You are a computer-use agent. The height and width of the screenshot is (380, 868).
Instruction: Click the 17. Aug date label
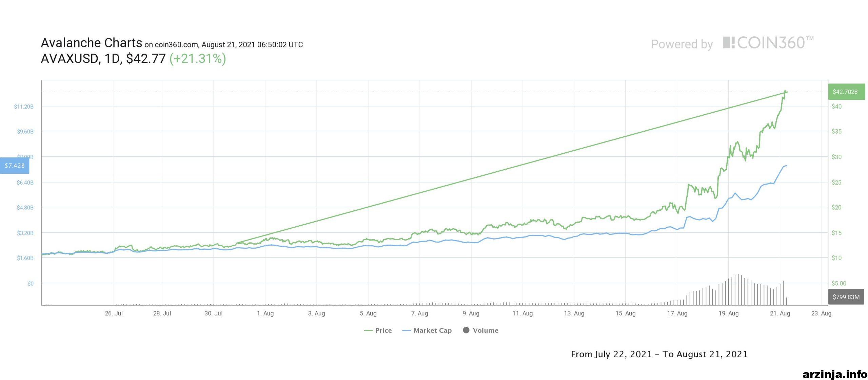(x=677, y=313)
